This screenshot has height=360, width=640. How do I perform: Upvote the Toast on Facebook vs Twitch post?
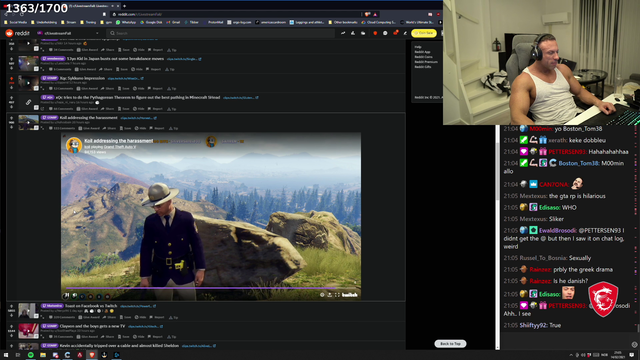(x=11, y=306)
